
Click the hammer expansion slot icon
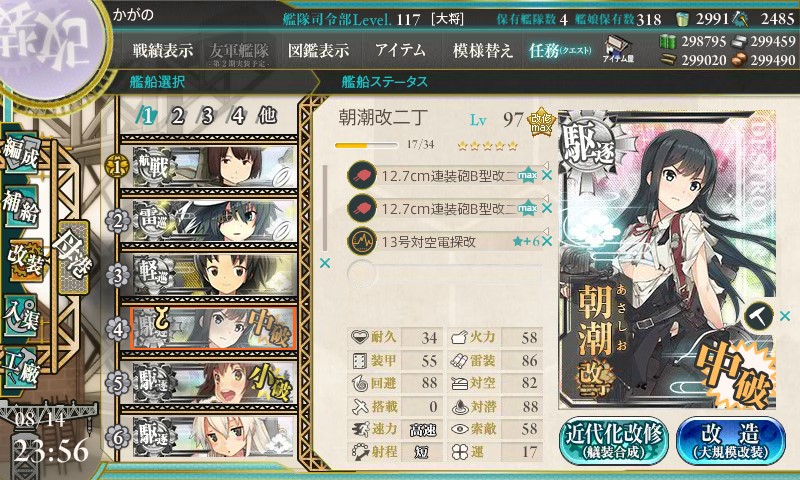tap(758, 316)
